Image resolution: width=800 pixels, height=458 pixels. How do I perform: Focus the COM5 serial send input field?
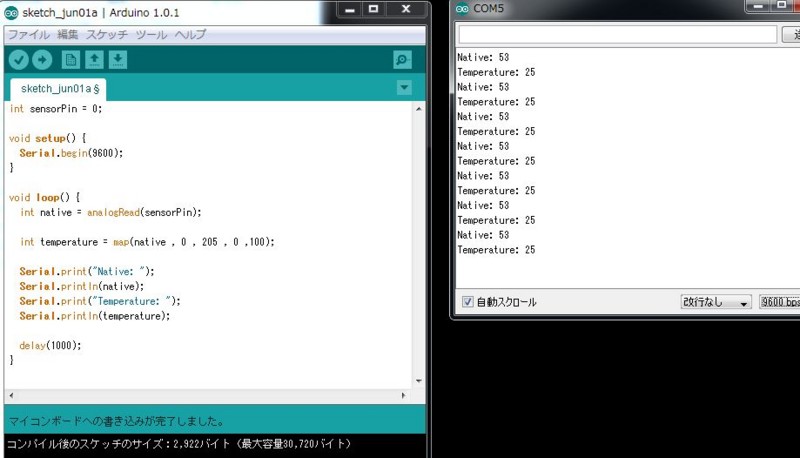point(617,35)
